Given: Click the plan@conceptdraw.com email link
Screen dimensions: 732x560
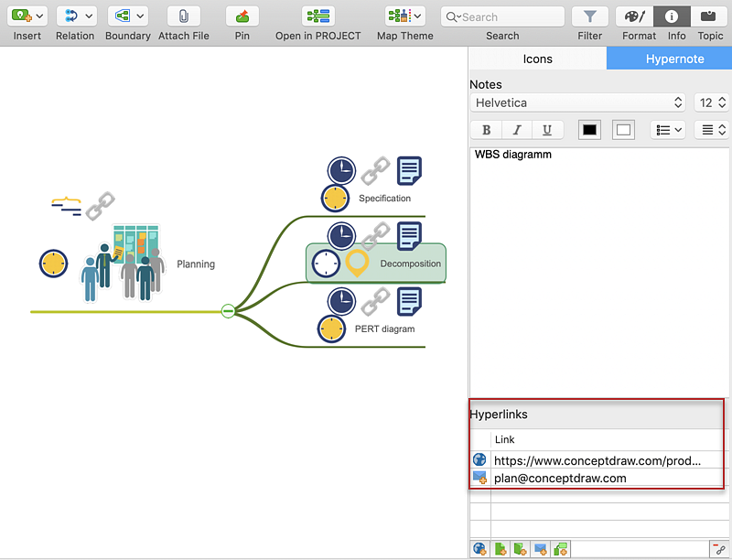Looking at the screenshot, I should pos(560,478).
